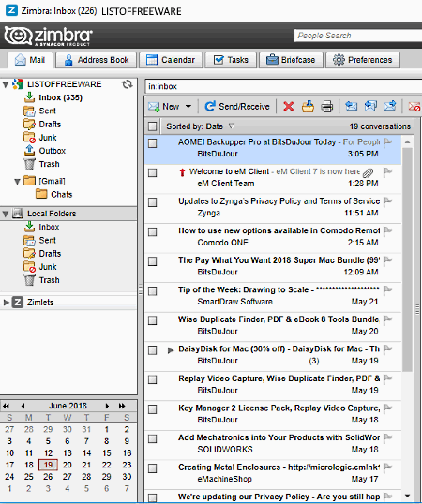This screenshot has height=504, width=422.
Task: Open the New button dropdown arrow
Action: click(x=188, y=107)
